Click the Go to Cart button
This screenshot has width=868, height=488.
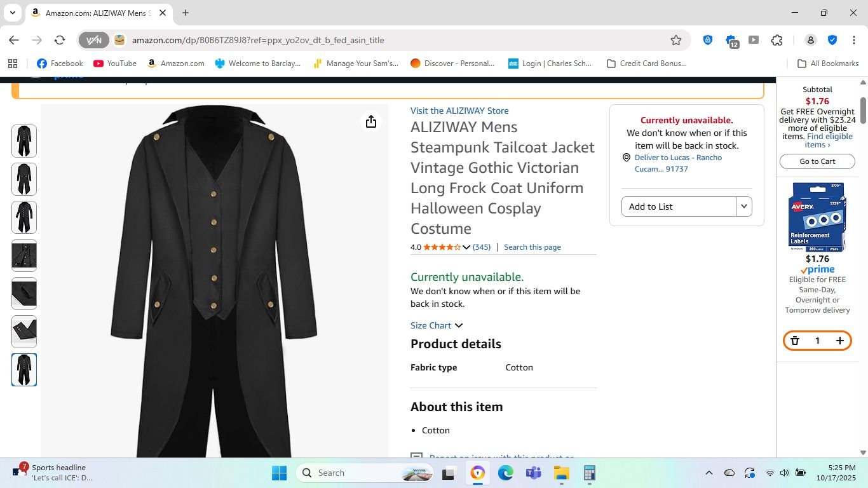(817, 161)
